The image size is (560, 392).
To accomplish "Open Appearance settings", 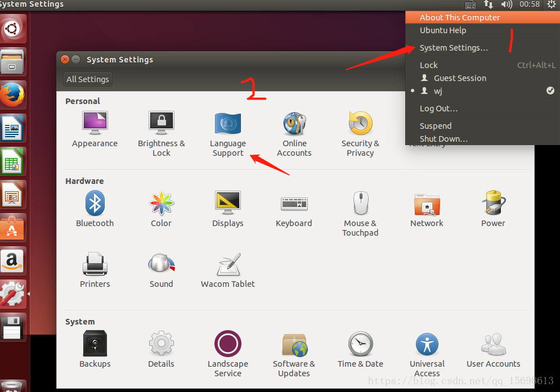I will click(x=95, y=129).
